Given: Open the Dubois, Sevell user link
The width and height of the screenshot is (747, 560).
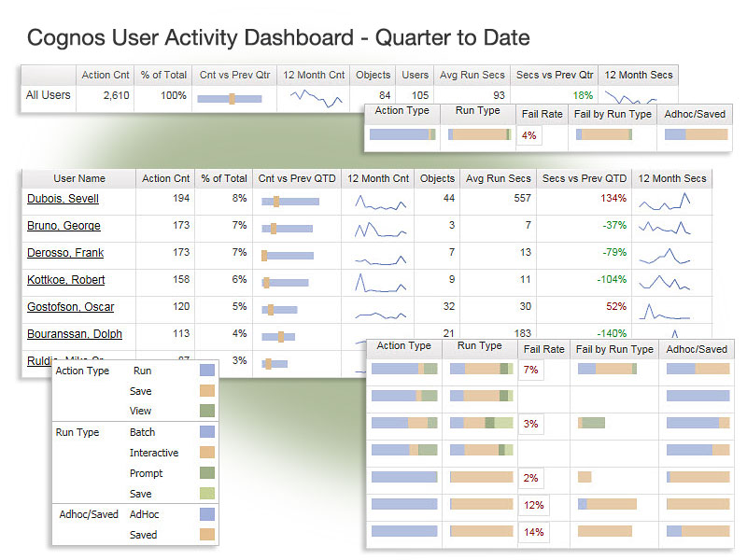Looking at the screenshot, I should (63, 199).
